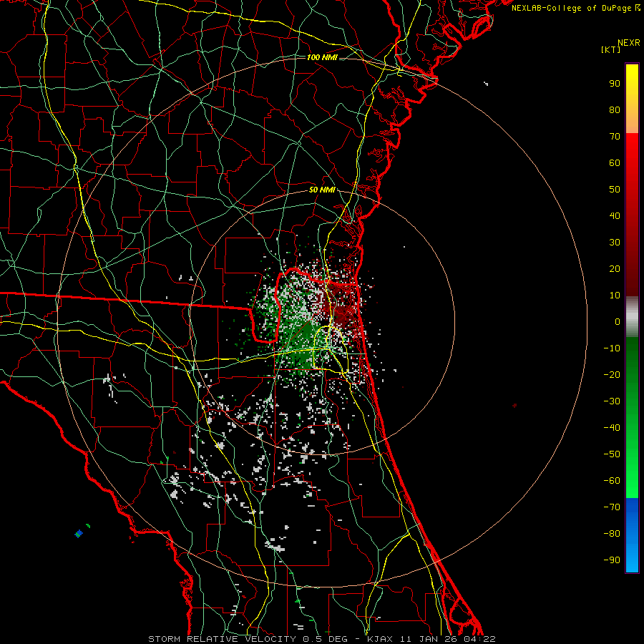Click the -50 value on velocity scale
The image size is (644, 644).
tap(612, 454)
